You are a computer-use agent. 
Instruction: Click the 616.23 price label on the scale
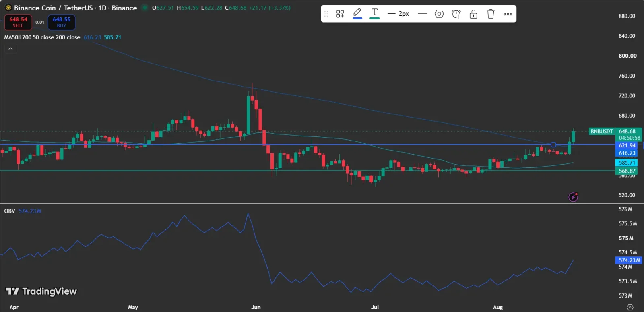(x=627, y=153)
